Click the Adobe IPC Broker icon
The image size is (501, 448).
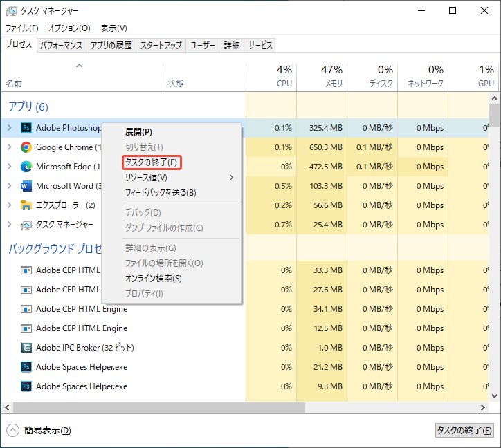pyautogui.click(x=26, y=348)
